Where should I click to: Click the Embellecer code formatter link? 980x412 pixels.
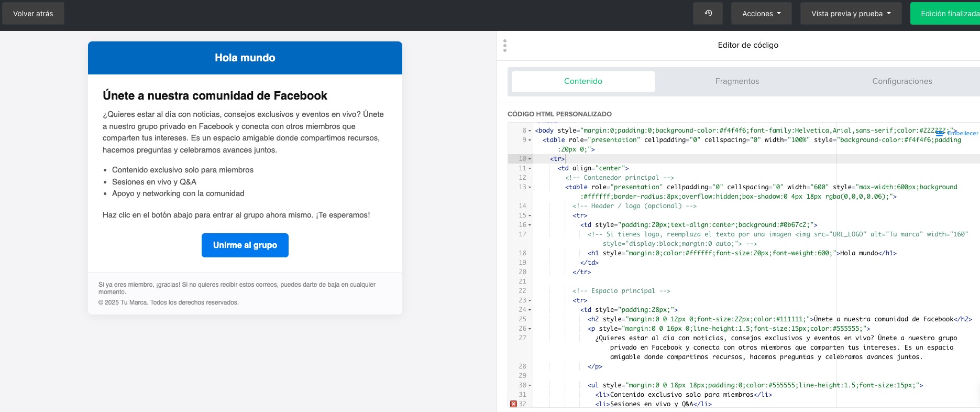(962, 133)
